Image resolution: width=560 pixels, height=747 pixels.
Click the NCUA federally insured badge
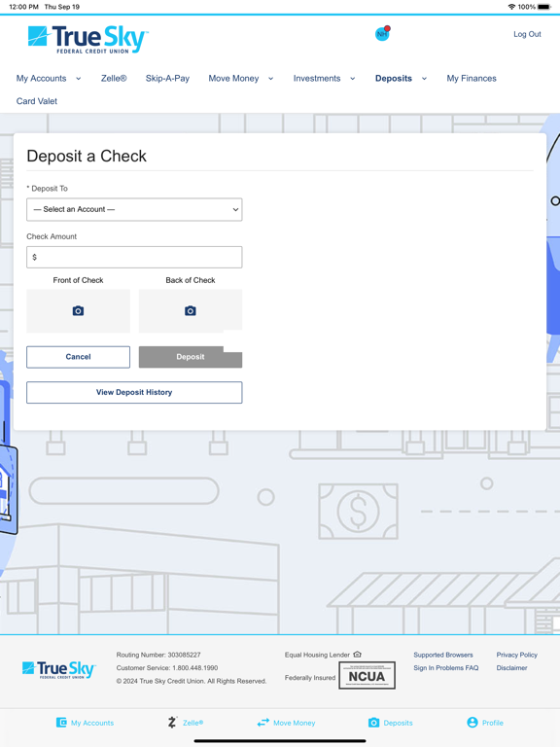click(367, 675)
